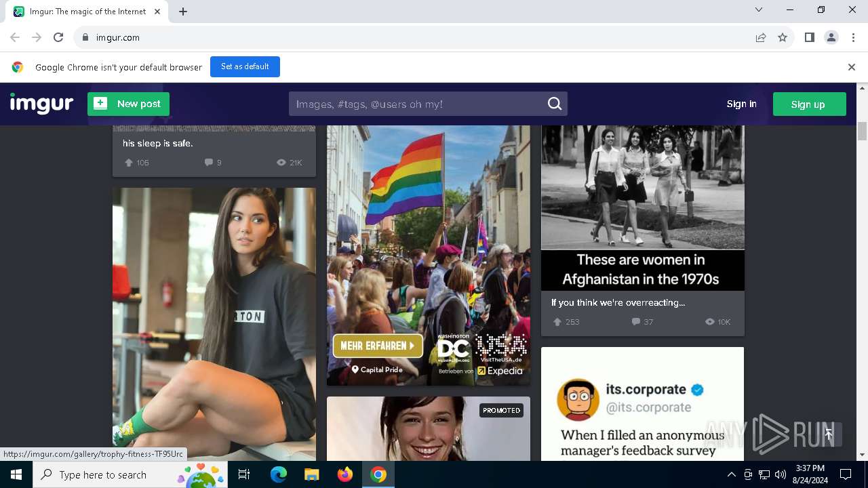This screenshot has width=868, height=488.
Task: Click the Imgur logo
Action: (x=41, y=104)
